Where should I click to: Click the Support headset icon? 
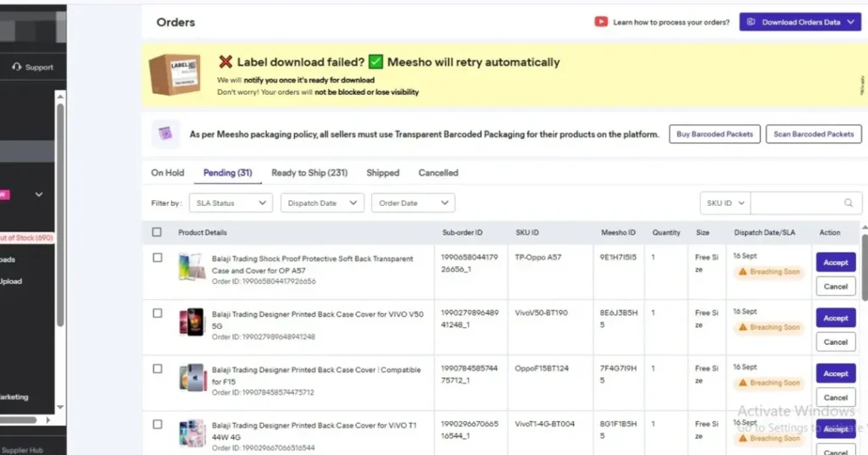(x=17, y=67)
